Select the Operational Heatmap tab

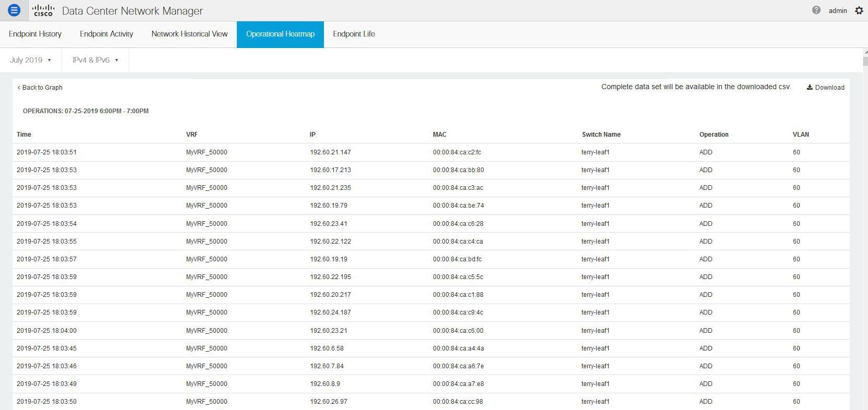point(280,34)
